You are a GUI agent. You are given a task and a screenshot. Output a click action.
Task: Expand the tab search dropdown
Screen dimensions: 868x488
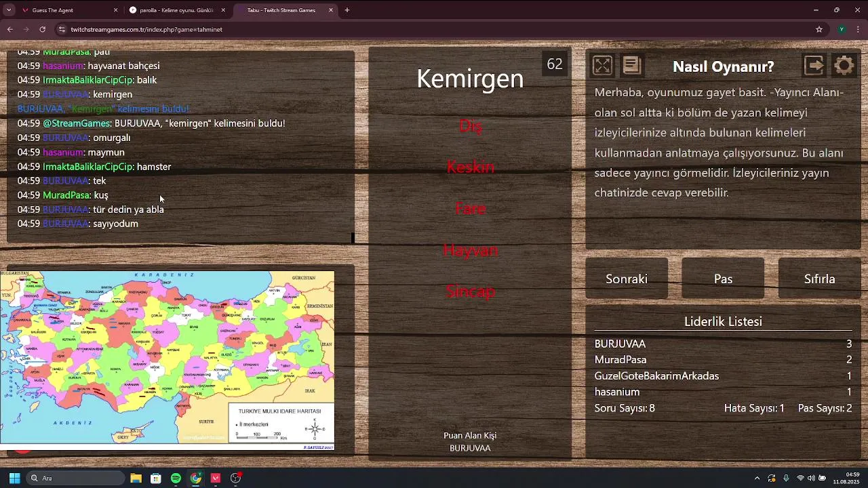click(x=9, y=10)
